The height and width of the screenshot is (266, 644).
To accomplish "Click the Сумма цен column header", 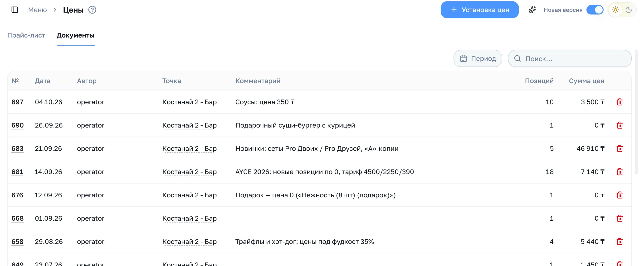I will click(x=586, y=81).
